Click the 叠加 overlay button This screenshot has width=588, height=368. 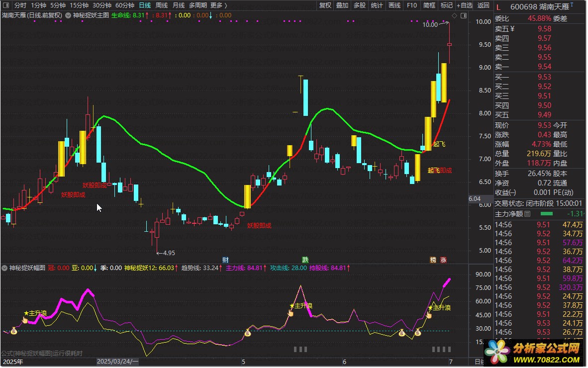[342, 5]
